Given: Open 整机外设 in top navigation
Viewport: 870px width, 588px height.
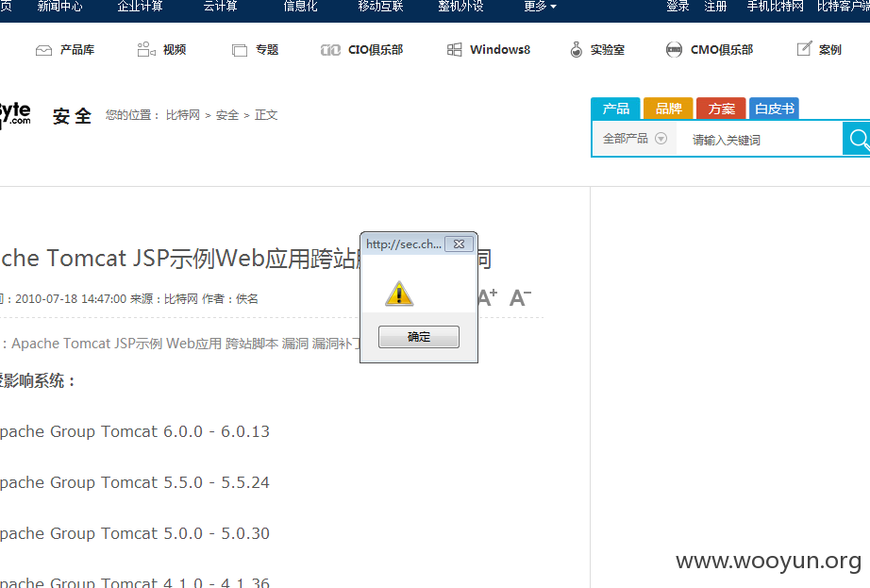Looking at the screenshot, I should pyautogui.click(x=460, y=7).
